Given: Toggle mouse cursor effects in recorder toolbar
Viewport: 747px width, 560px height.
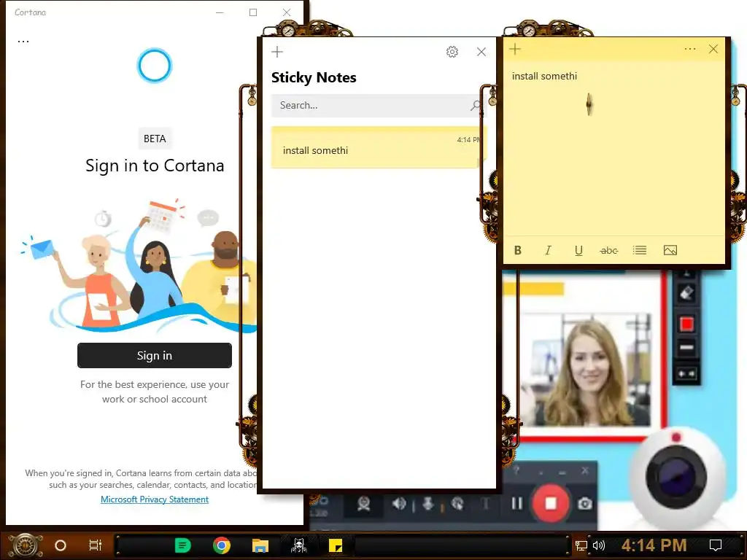Looking at the screenshot, I should click(x=457, y=503).
